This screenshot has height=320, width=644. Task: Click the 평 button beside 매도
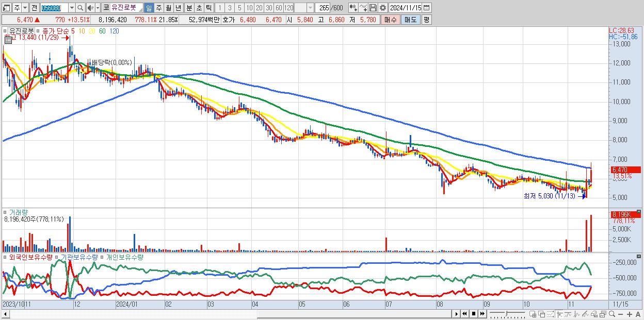click(426, 20)
